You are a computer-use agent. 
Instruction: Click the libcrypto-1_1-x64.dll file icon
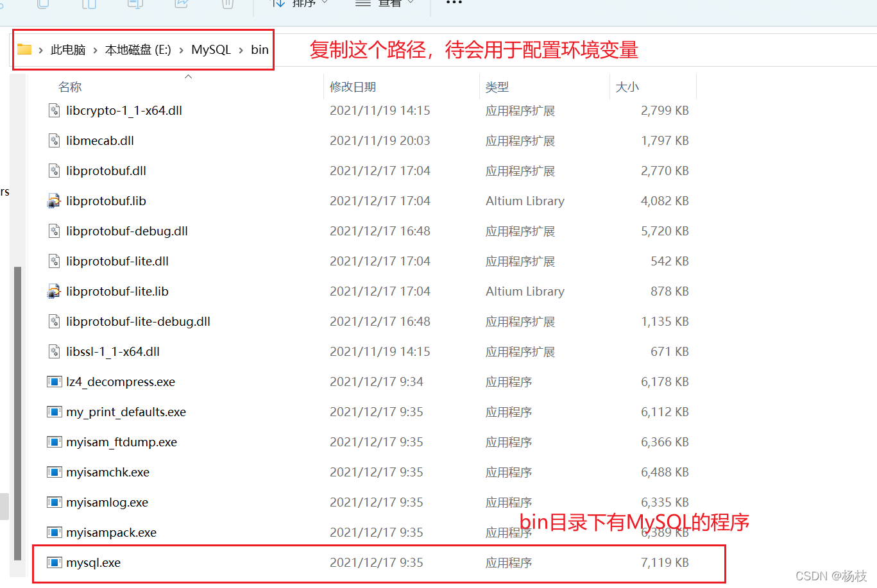pyautogui.click(x=55, y=111)
